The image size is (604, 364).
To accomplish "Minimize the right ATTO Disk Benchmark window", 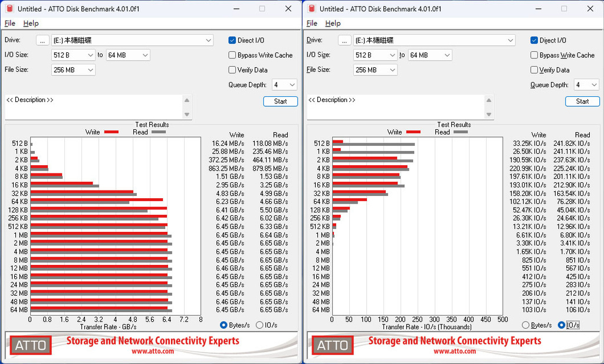I will tap(538, 8).
